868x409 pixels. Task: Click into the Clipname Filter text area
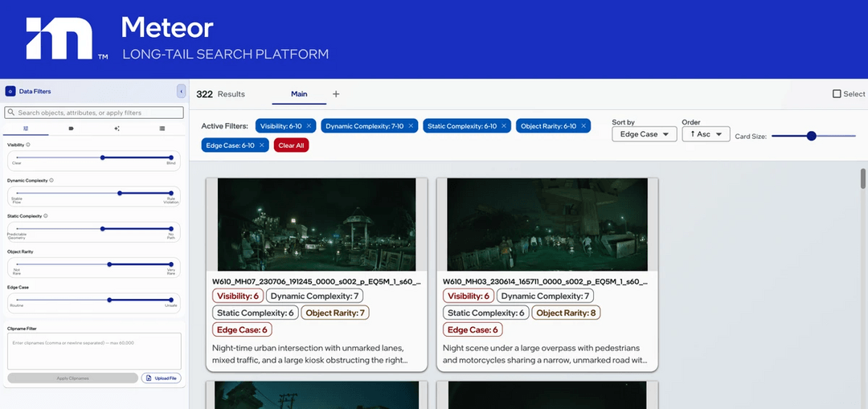[x=94, y=351]
